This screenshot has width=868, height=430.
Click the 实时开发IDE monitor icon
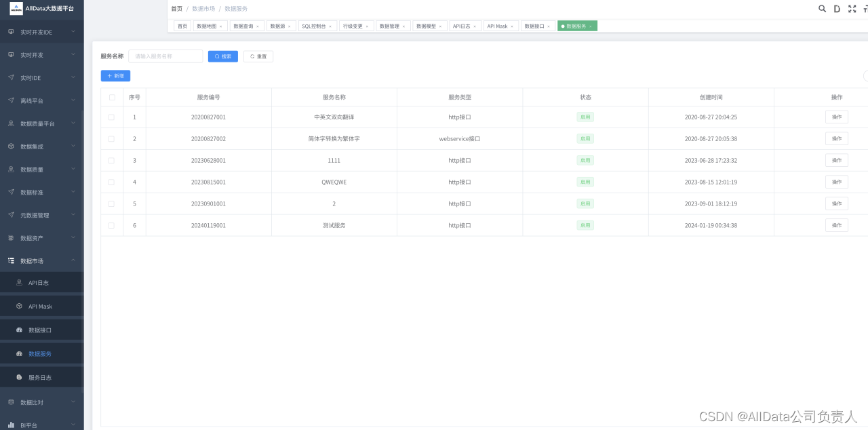[11, 32]
